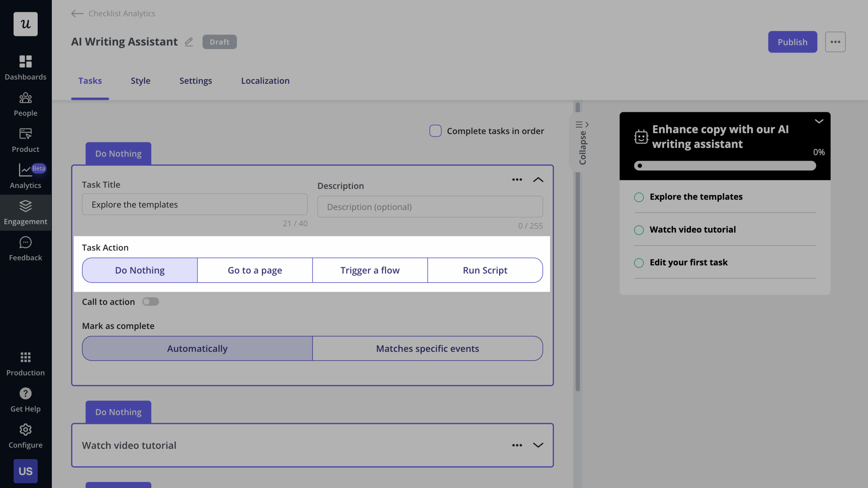Mark Explore the templates circle as done
The width and height of the screenshot is (868, 488).
coord(639,197)
